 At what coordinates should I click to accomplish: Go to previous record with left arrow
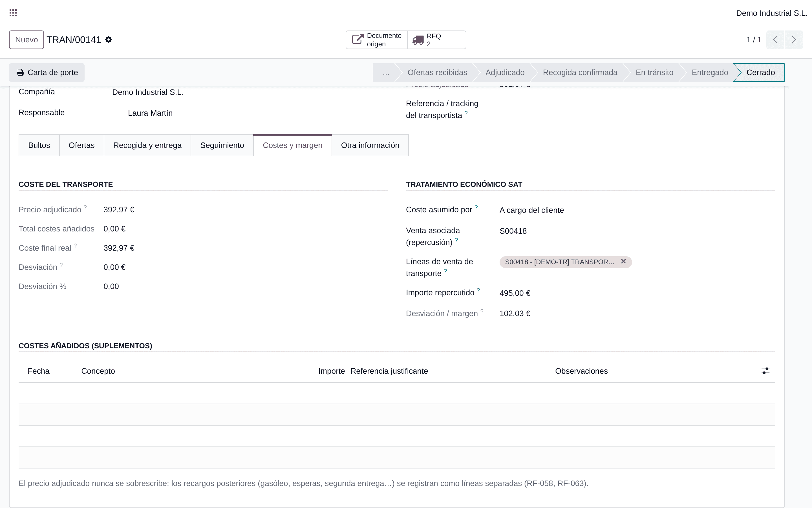(775, 40)
